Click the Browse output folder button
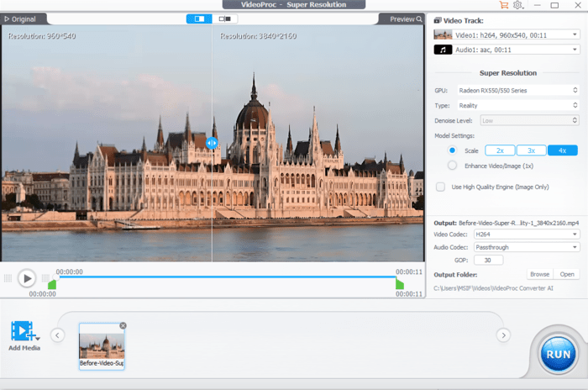The image size is (588, 390). (x=539, y=274)
